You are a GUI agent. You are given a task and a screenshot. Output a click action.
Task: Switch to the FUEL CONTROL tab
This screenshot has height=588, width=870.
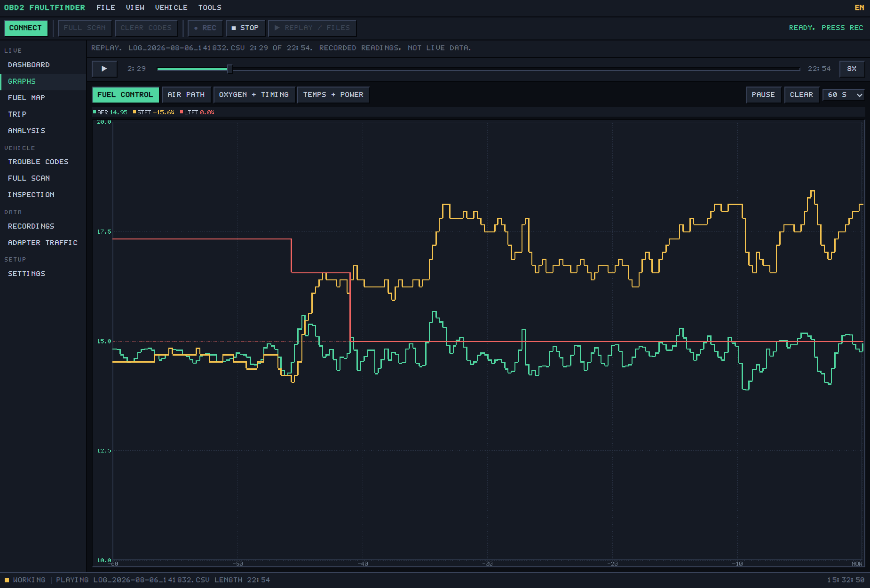[x=125, y=95]
